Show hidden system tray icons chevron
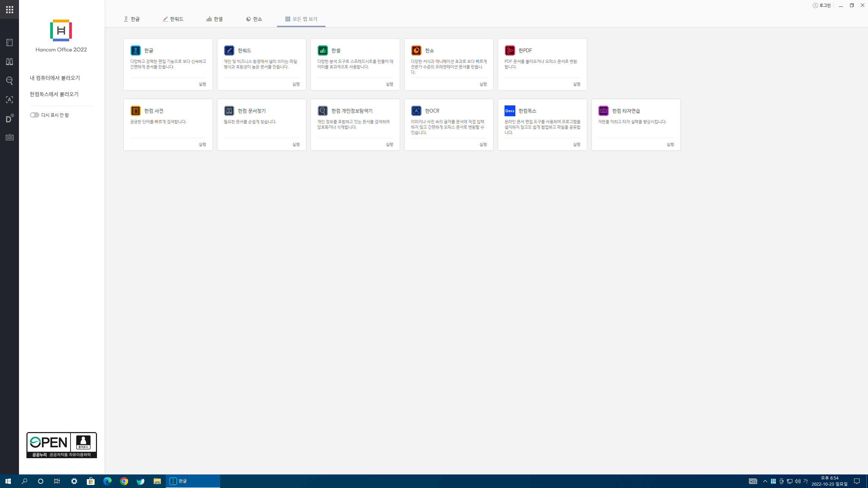 pyautogui.click(x=765, y=481)
